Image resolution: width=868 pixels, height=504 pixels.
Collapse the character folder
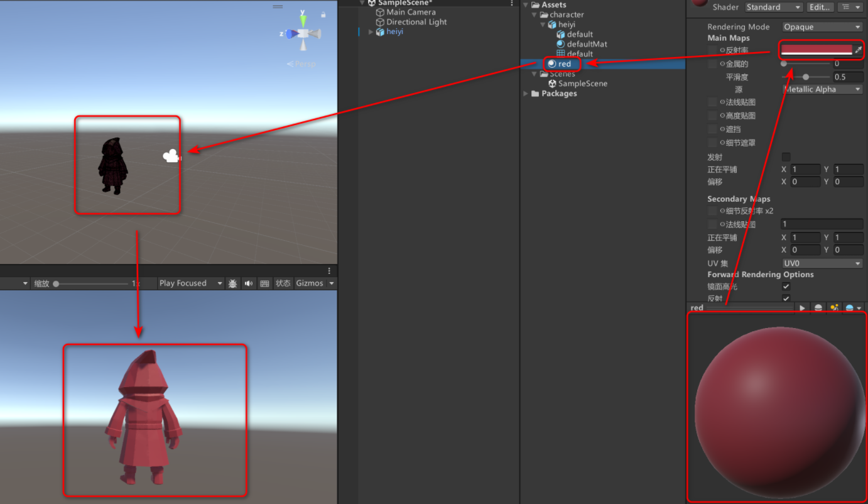tap(534, 14)
